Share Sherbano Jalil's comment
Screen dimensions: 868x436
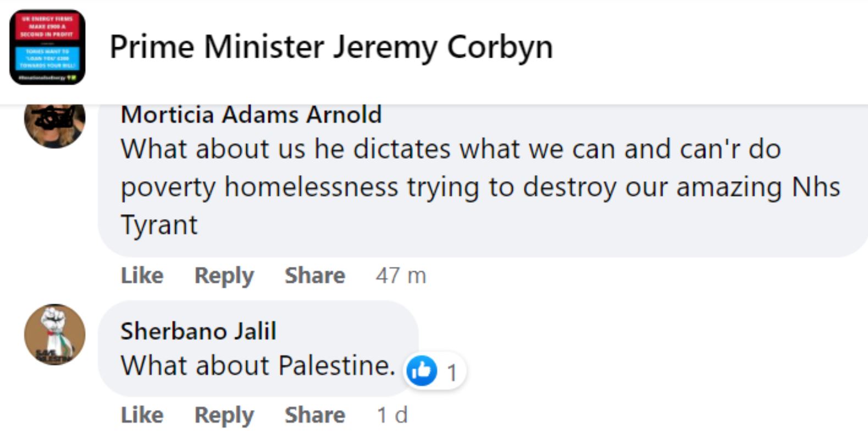point(314,415)
